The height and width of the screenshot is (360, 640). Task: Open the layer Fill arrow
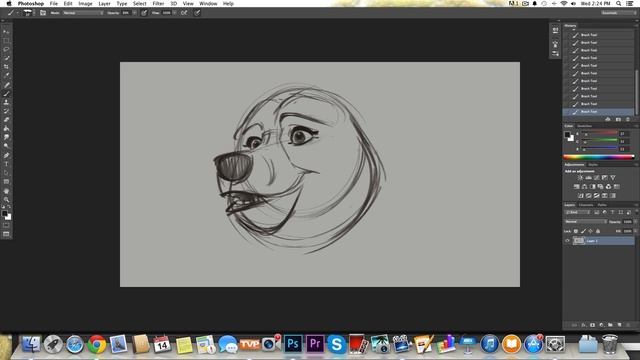click(635, 231)
